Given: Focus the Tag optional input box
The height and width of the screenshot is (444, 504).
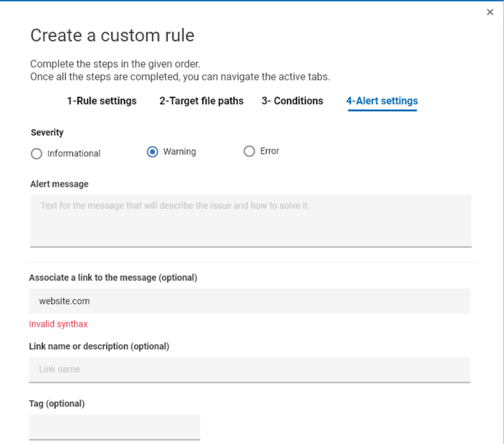Looking at the screenshot, I should pos(114,426).
